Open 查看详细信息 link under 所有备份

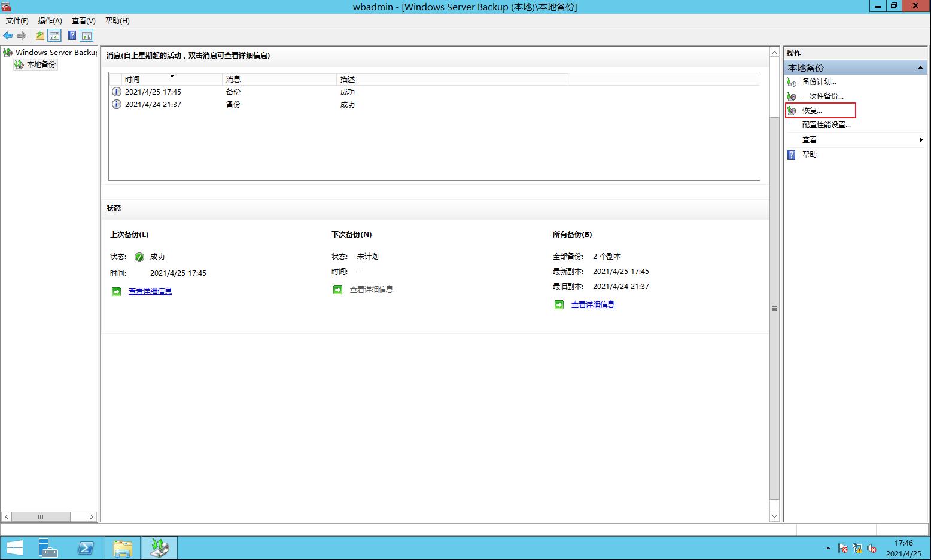[x=593, y=305]
